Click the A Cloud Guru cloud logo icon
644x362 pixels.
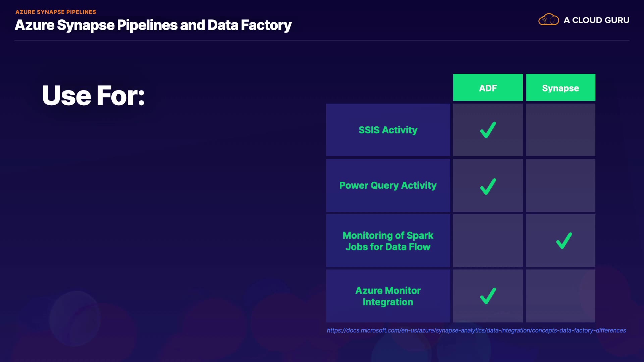pos(548,20)
